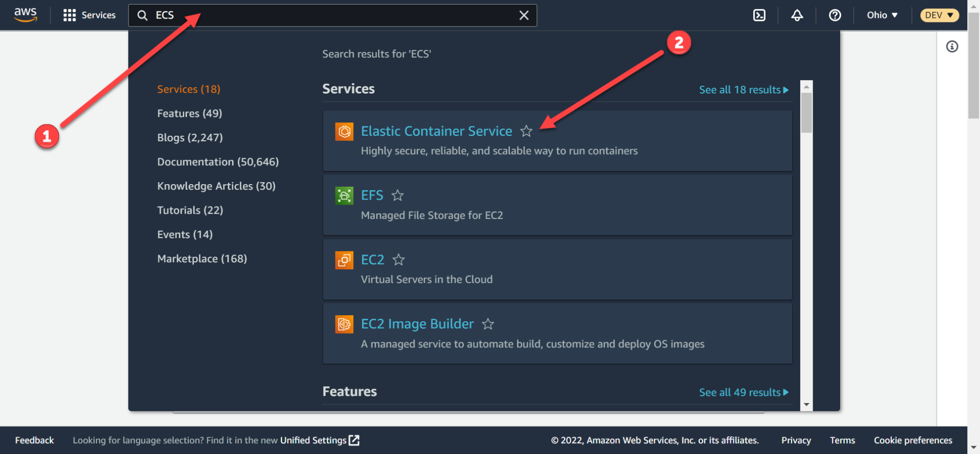
Task: Click the EFS service icon
Action: coord(344,195)
